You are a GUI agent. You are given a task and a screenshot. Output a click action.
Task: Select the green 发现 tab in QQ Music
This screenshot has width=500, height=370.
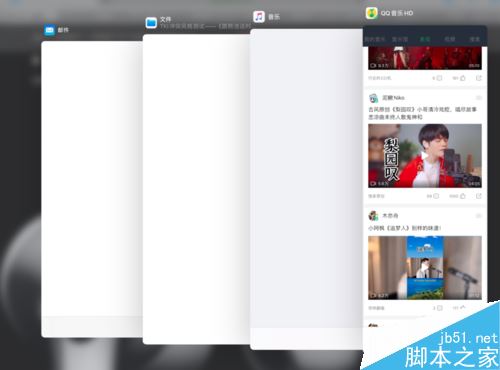(x=425, y=39)
